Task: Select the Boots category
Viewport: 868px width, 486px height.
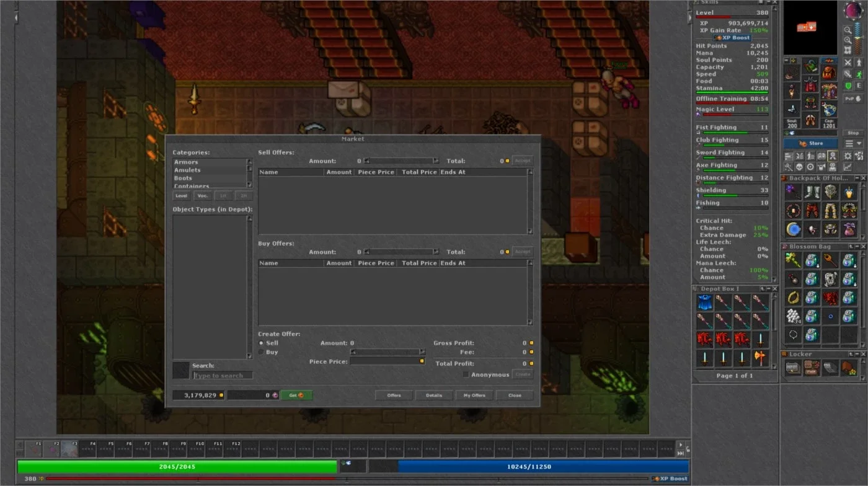Action: (x=210, y=178)
